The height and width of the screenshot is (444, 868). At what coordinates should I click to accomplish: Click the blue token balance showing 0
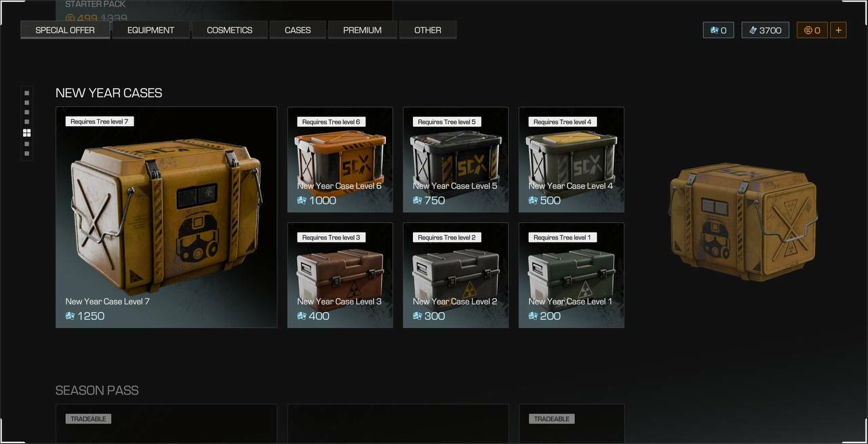(718, 30)
